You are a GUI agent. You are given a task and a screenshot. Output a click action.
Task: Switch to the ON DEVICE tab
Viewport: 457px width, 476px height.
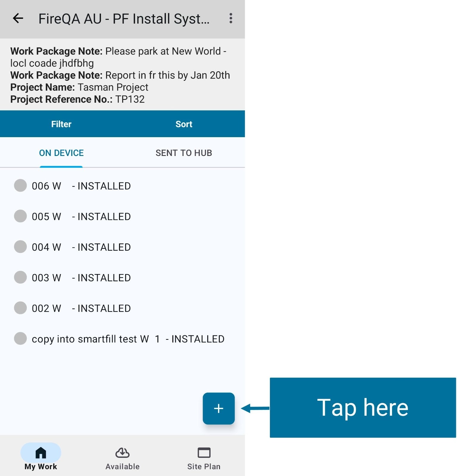click(x=61, y=153)
